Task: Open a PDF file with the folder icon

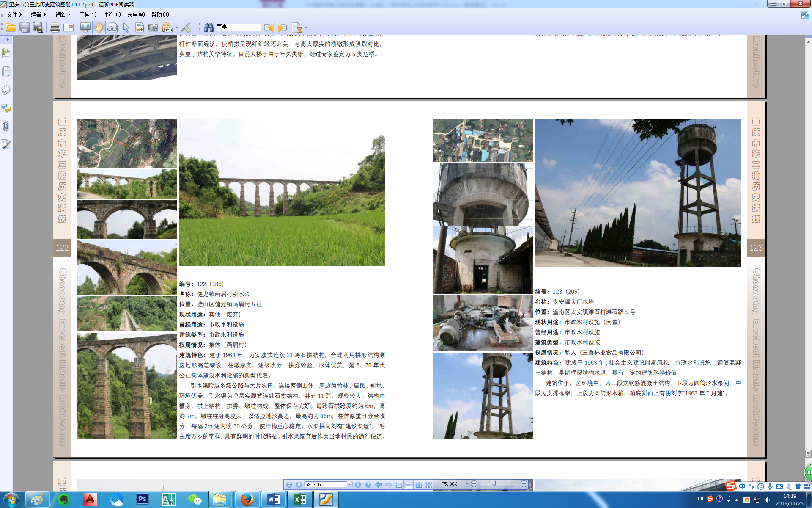Action: [11, 28]
